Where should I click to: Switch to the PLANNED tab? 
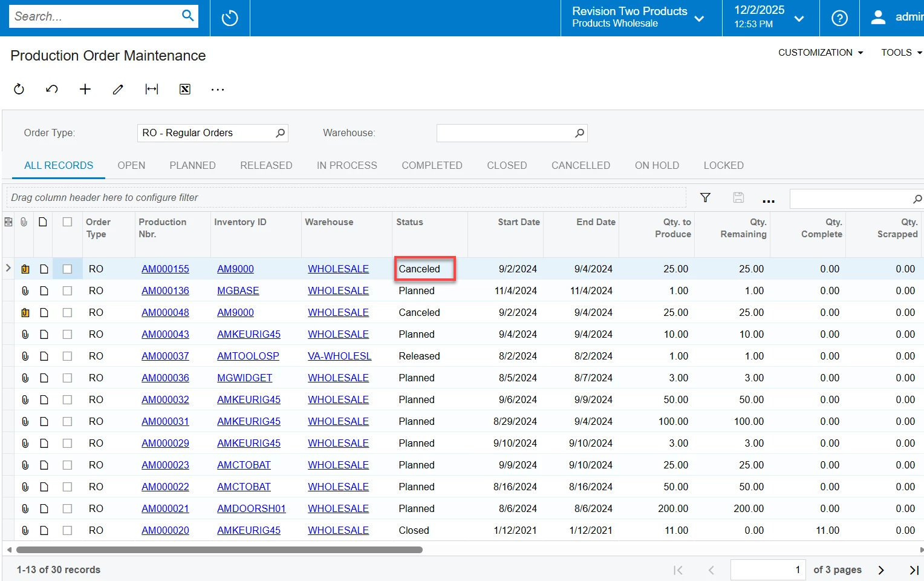(x=192, y=165)
